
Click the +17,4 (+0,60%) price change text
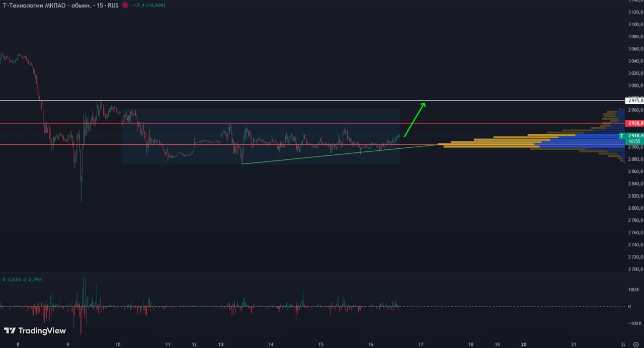[x=148, y=5]
